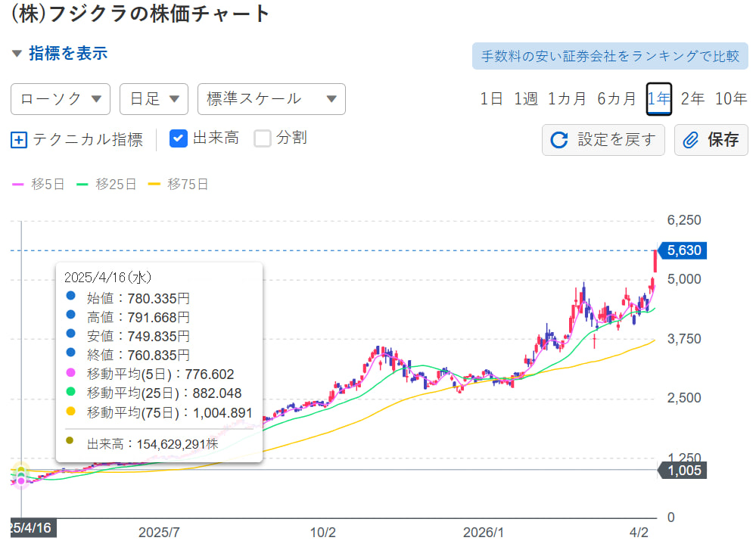Open the 日足 timeframe dropdown
756x550 pixels.
click(x=154, y=98)
